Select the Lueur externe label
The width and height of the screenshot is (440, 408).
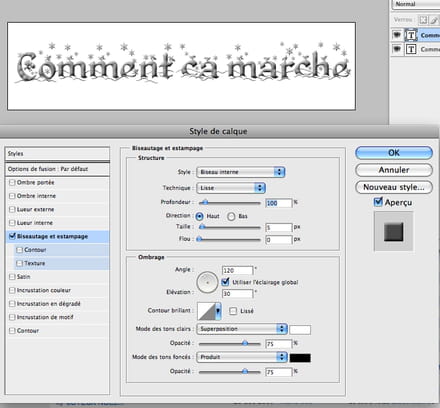click(x=35, y=209)
